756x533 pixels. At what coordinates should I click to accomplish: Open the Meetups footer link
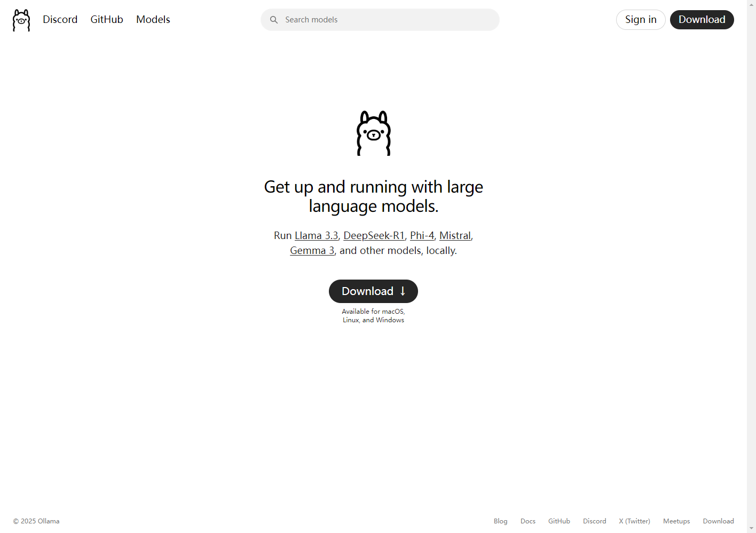(x=676, y=521)
